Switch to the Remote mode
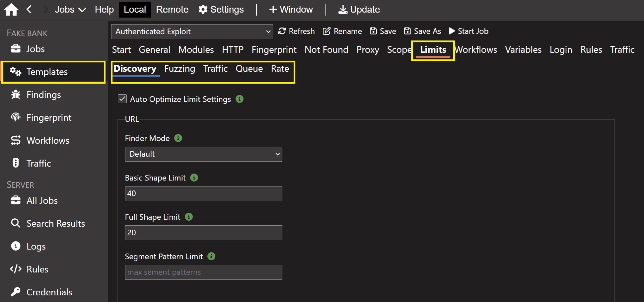Image resolution: width=644 pixels, height=302 pixels. pyautogui.click(x=172, y=10)
